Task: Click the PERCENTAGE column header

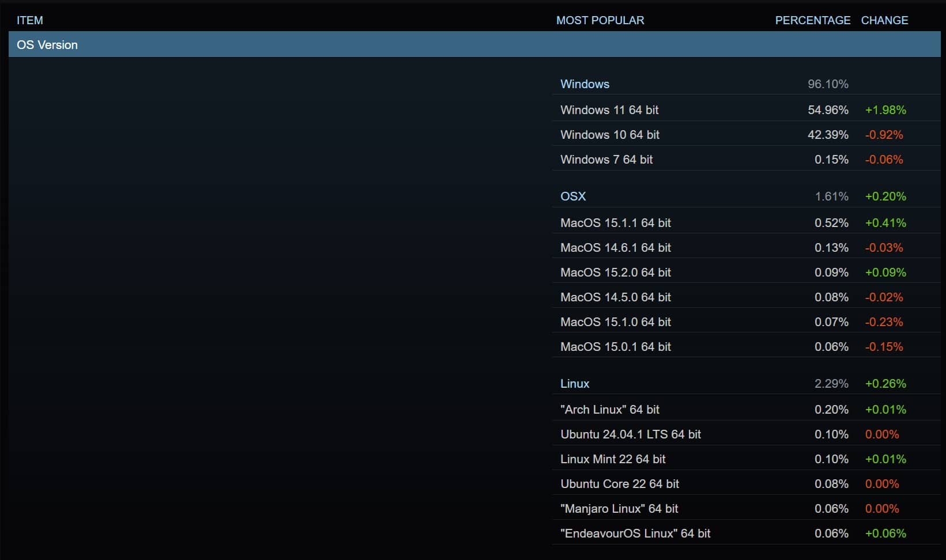Action: pos(813,20)
